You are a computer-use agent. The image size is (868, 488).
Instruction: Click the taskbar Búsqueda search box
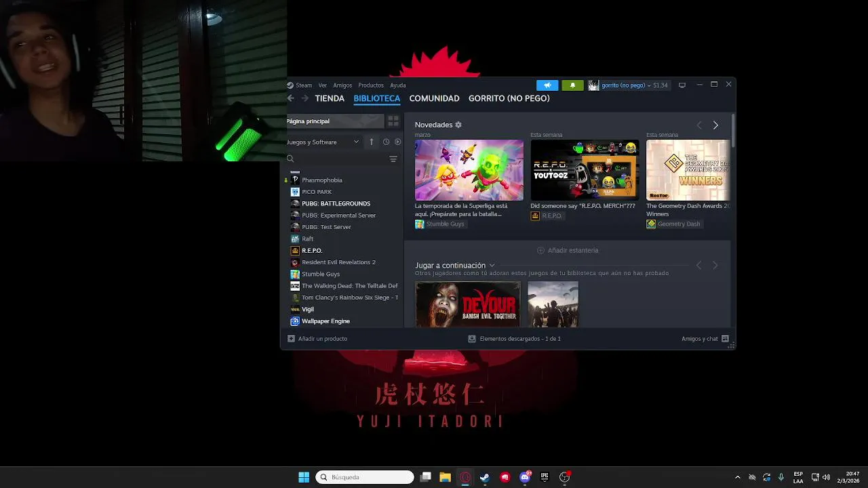(x=365, y=477)
